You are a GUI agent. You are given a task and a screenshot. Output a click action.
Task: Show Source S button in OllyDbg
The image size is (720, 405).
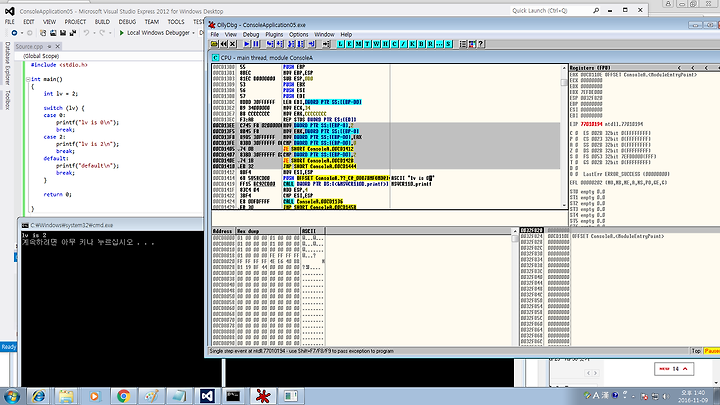coord(449,44)
